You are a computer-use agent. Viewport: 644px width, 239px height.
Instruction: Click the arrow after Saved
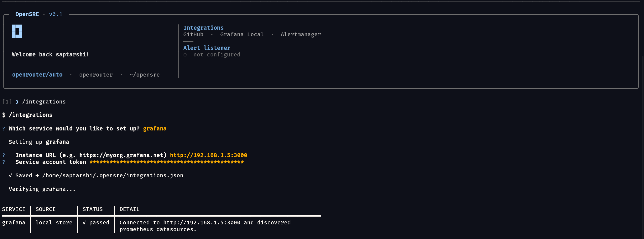click(37, 176)
